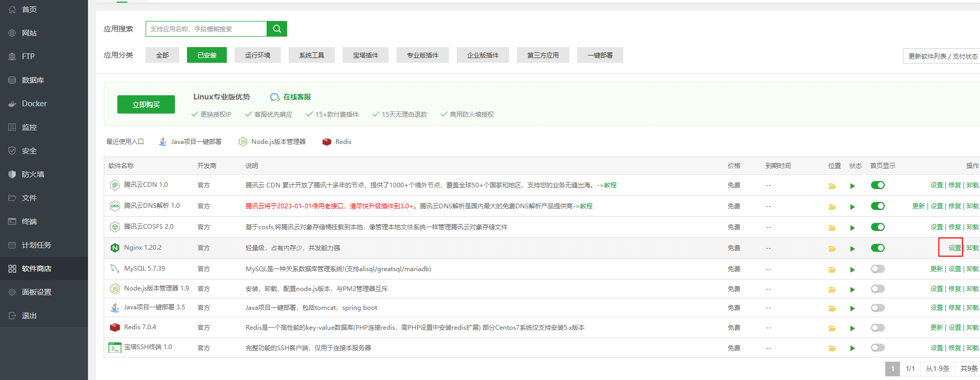The width and height of the screenshot is (980, 380).
Task: Click the Nginx logo icon in list
Action: point(115,248)
